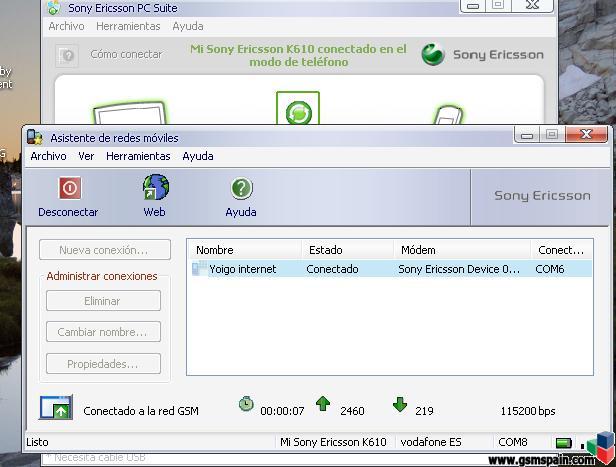
Task: Open Ayuda menu in Asistente de redes móviles
Action: pyautogui.click(x=198, y=156)
